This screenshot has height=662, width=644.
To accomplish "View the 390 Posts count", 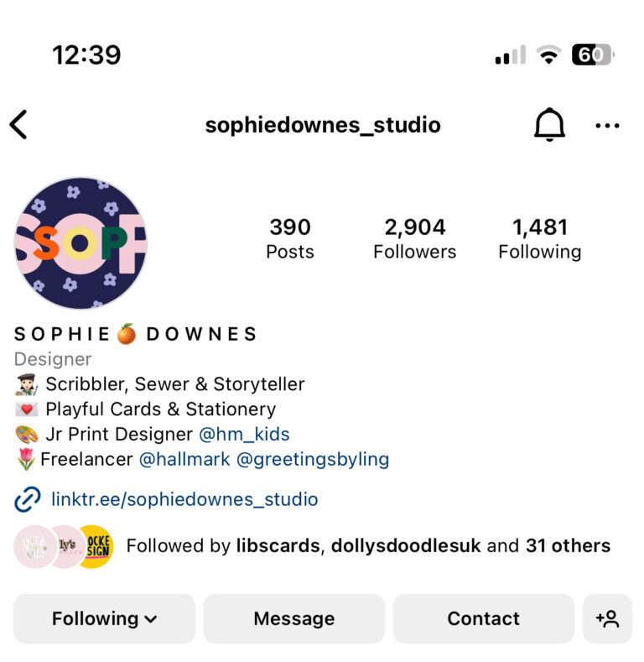I will tap(290, 238).
